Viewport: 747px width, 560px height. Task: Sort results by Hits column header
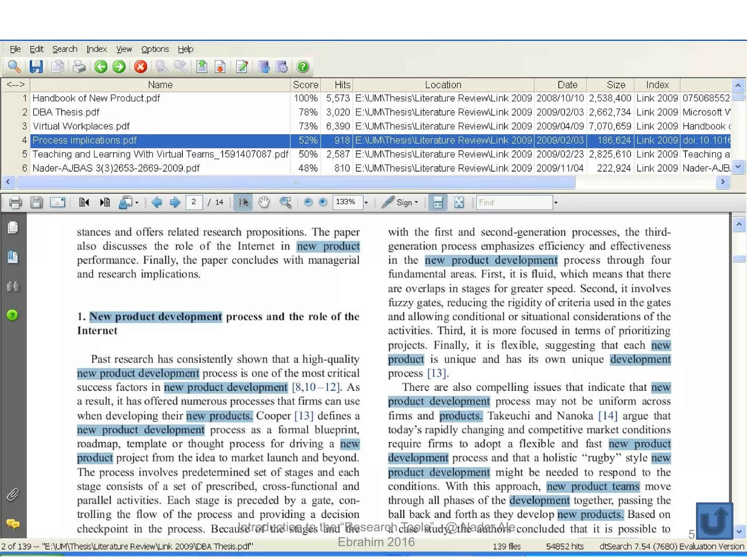click(x=337, y=85)
